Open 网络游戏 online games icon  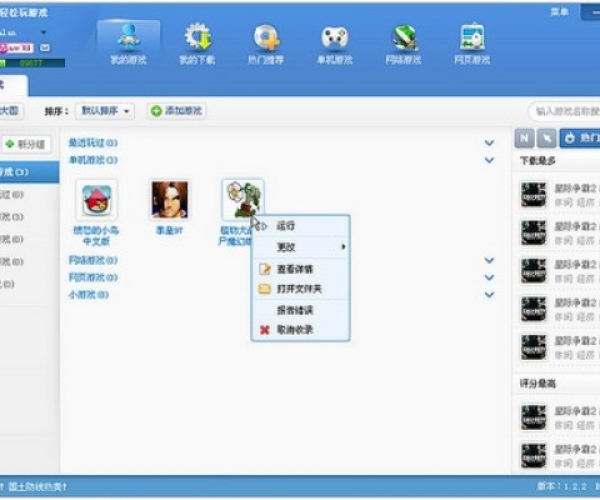(404, 44)
